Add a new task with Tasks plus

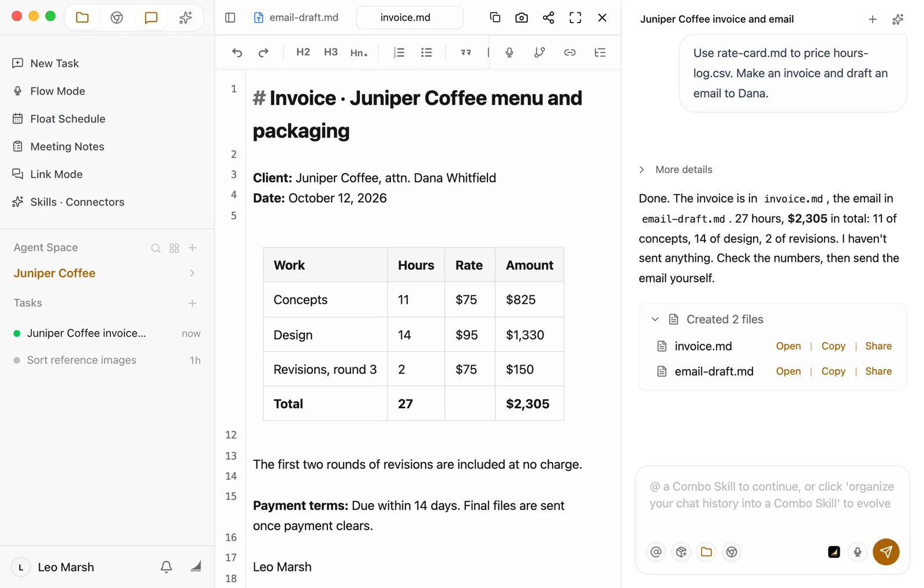[192, 303]
